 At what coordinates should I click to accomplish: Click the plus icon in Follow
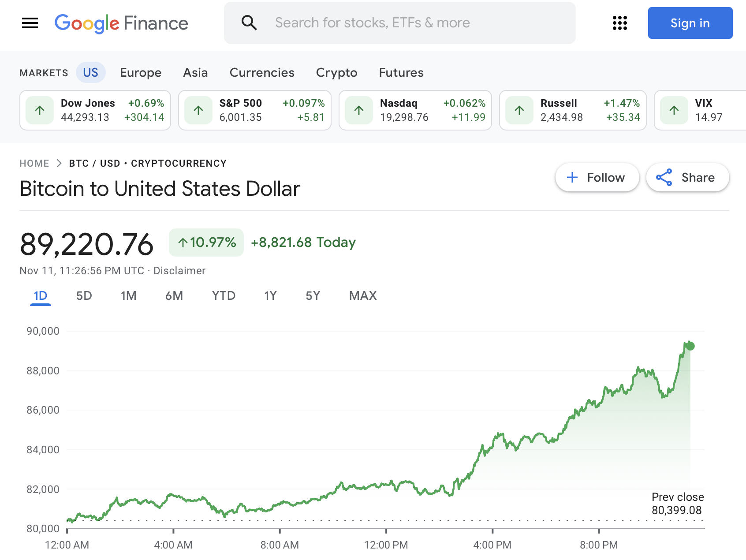click(x=572, y=177)
